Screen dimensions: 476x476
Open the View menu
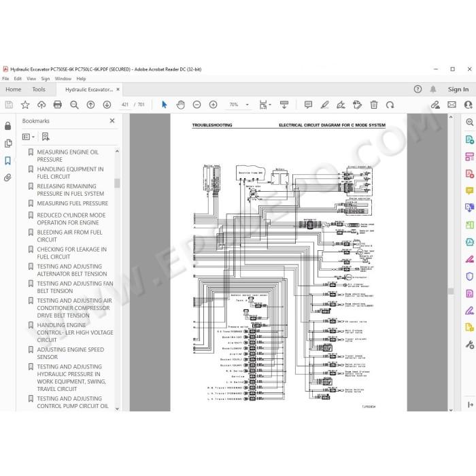click(31, 79)
